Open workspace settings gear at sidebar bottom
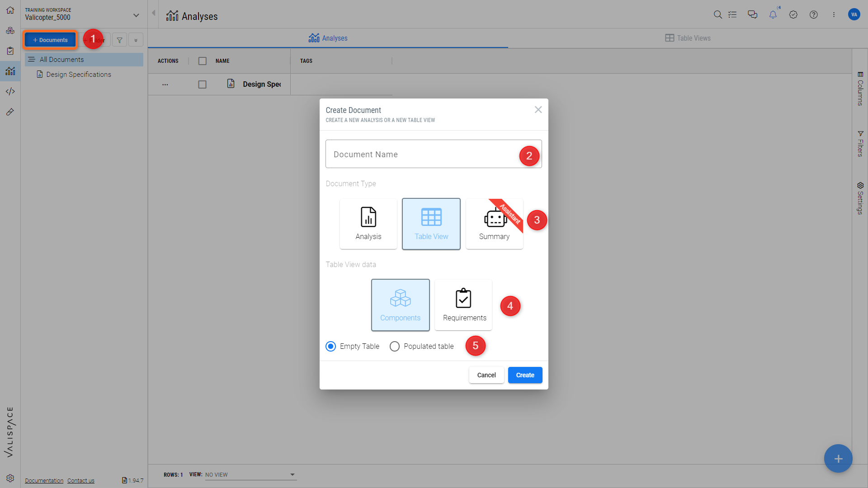This screenshot has width=868, height=488. point(10,478)
